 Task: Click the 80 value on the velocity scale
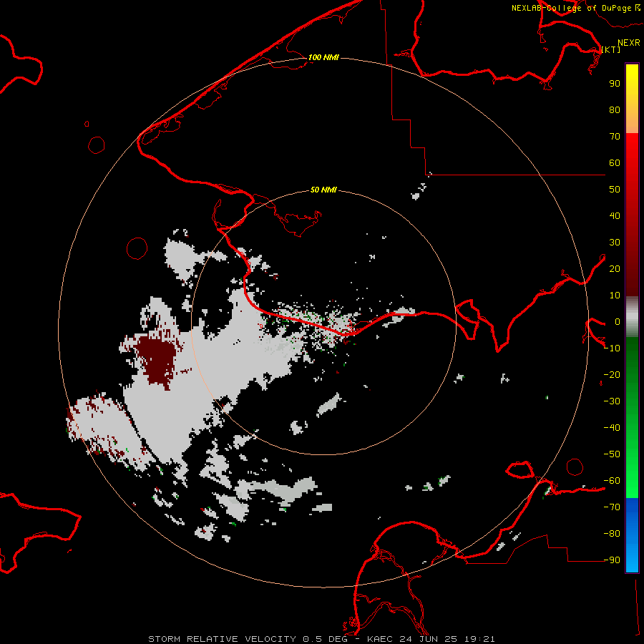coord(615,110)
